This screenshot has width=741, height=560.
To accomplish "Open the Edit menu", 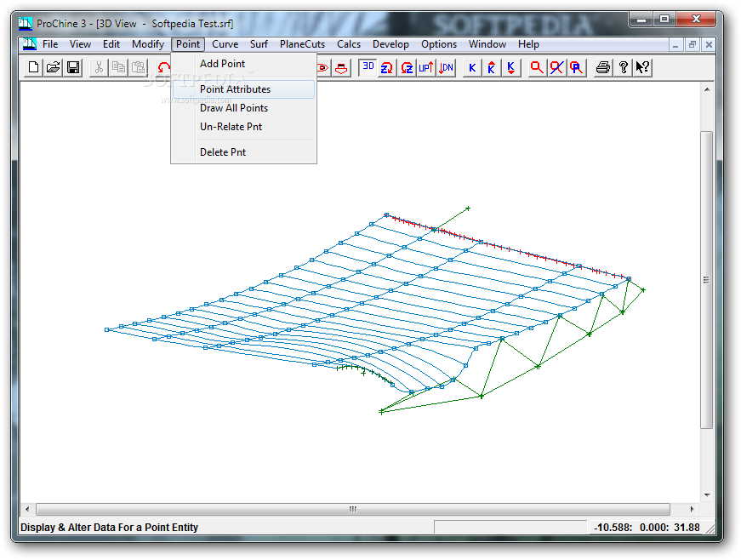I will point(111,44).
